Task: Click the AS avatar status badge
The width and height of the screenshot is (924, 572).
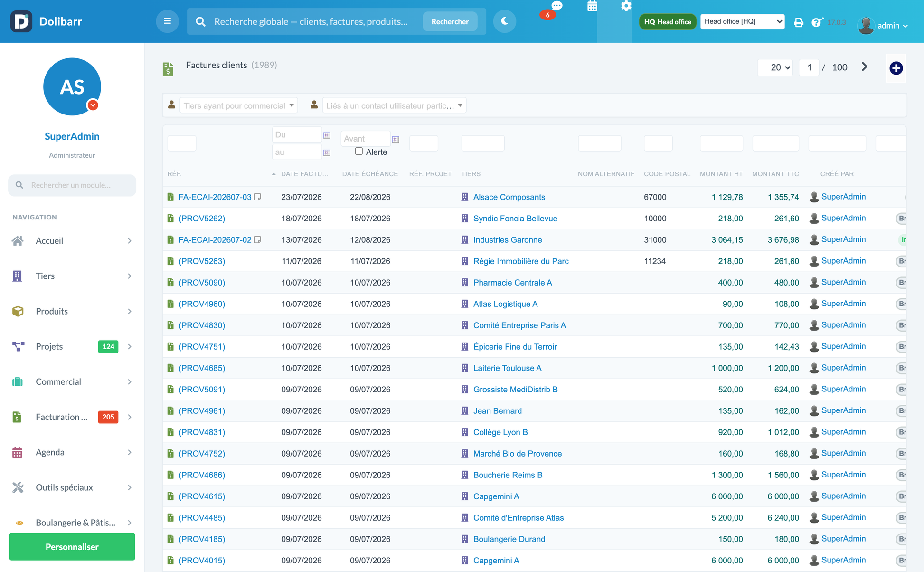Action: click(93, 105)
